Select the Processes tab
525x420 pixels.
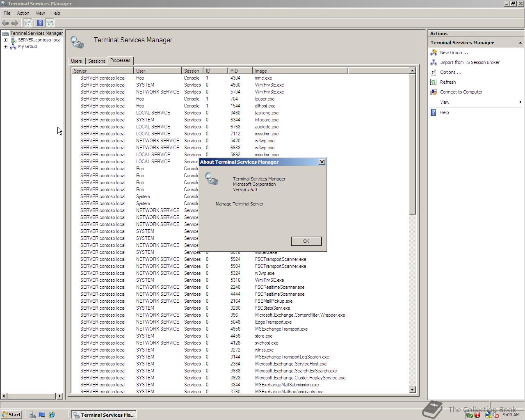pyautogui.click(x=120, y=60)
